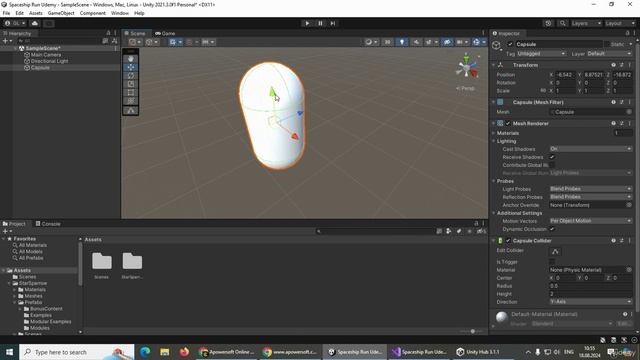Select the combined Transform tool
640x360 pixels.
[131, 101]
